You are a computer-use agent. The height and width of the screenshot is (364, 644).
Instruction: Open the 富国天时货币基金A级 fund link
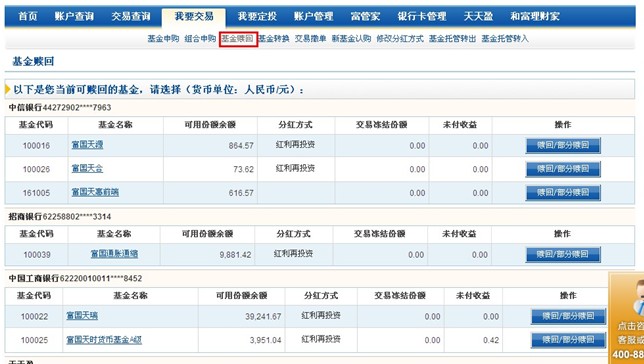(x=104, y=339)
